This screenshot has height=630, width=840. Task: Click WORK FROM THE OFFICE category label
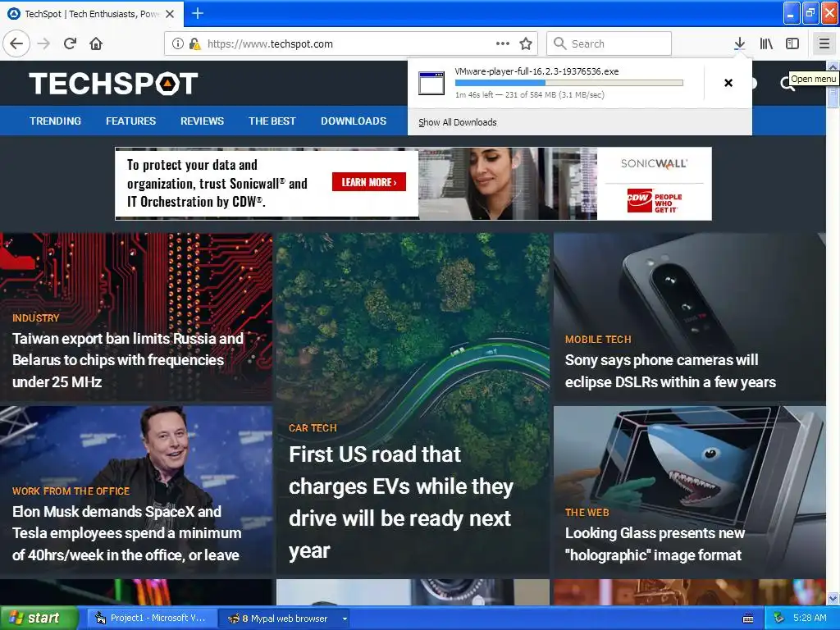[71, 491]
